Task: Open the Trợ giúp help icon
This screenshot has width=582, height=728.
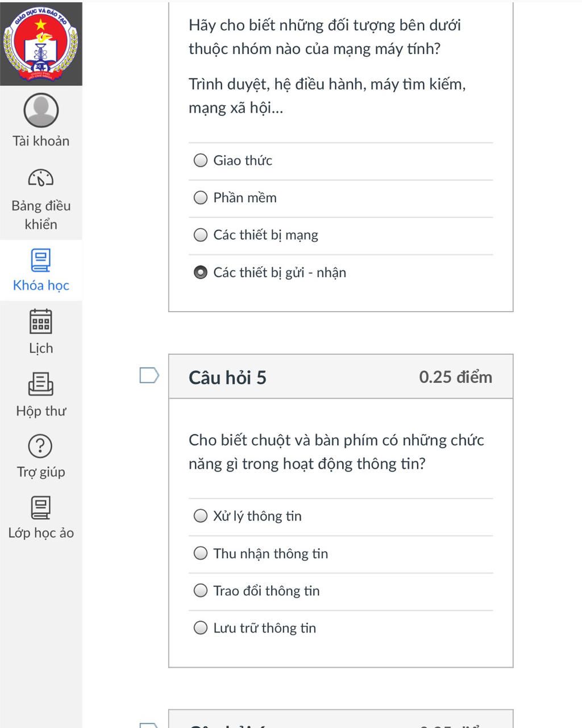Action: click(x=40, y=446)
